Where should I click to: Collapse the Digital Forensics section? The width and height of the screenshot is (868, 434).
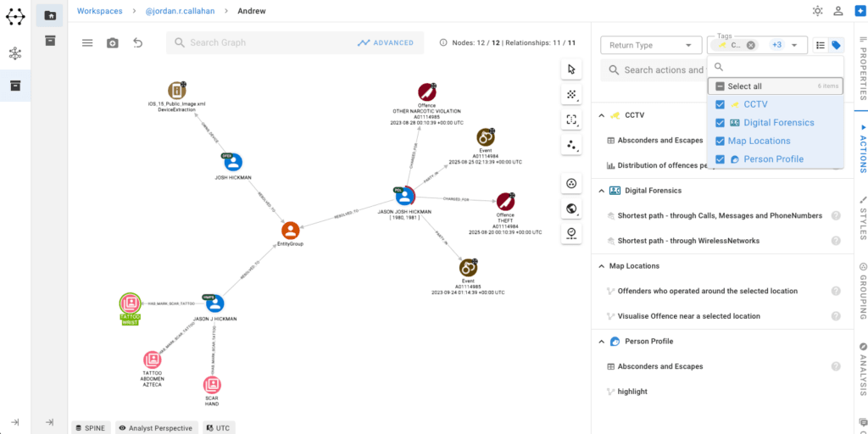pos(602,191)
